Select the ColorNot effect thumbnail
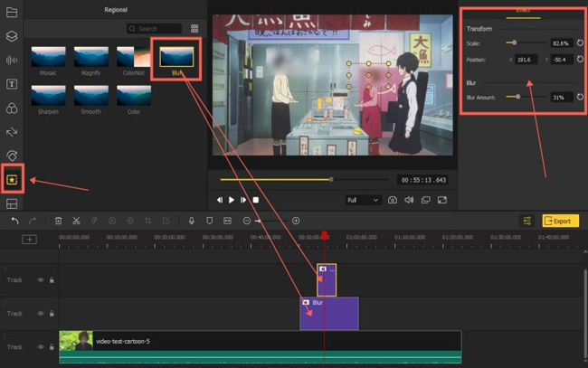 134,57
